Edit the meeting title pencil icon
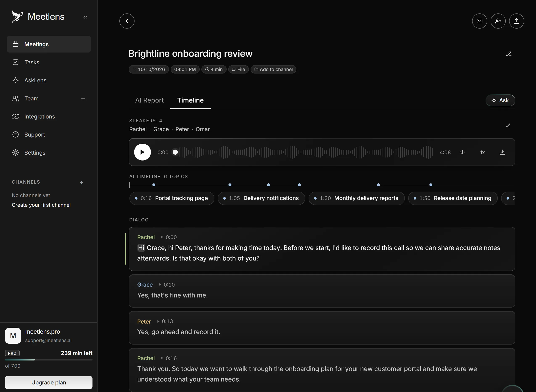 tap(509, 54)
